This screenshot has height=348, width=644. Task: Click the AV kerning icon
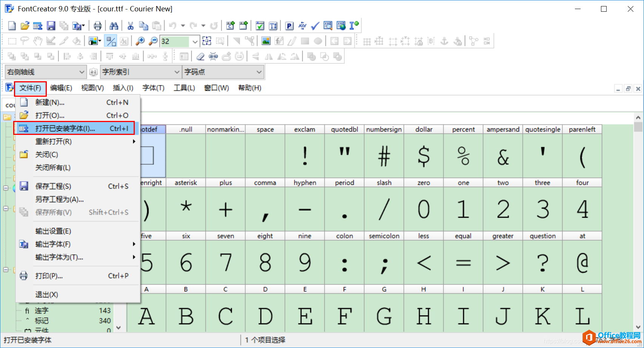pos(302,26)
